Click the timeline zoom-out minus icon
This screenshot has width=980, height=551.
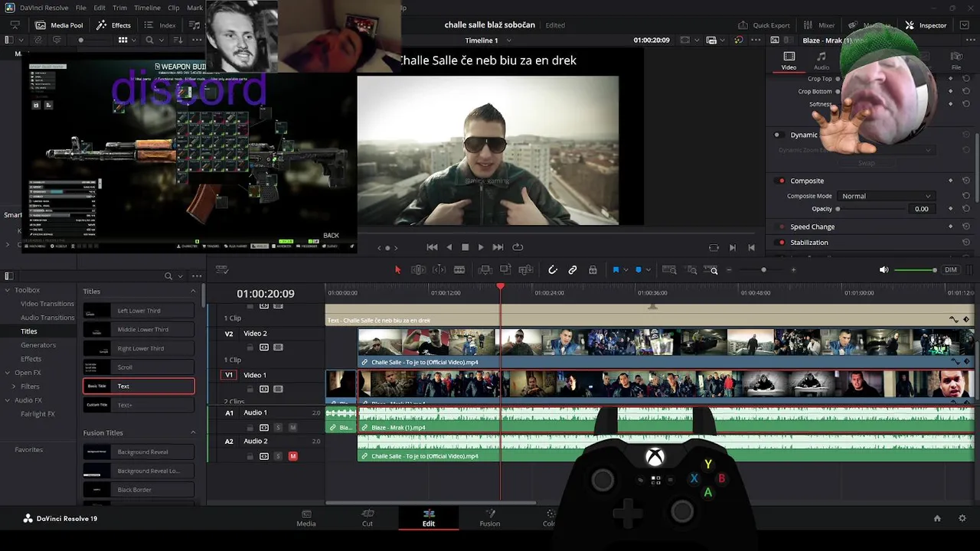729,270
